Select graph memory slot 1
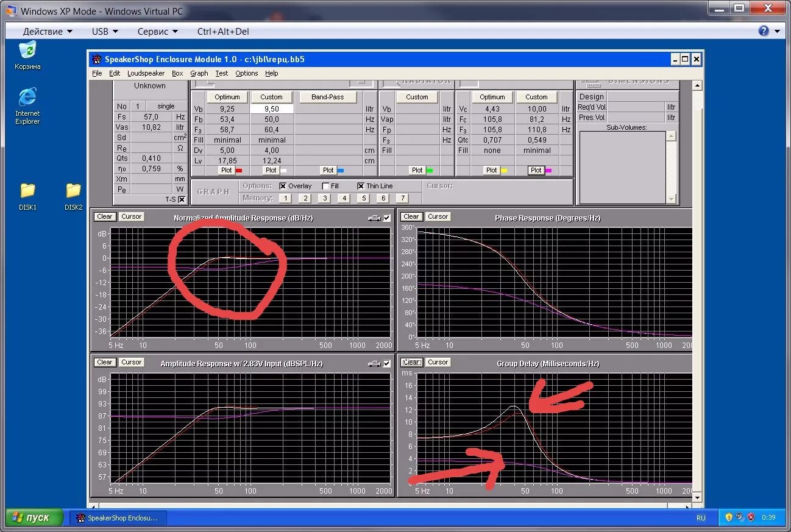This screenshot has height=532, width=791. tap(286, 198)
